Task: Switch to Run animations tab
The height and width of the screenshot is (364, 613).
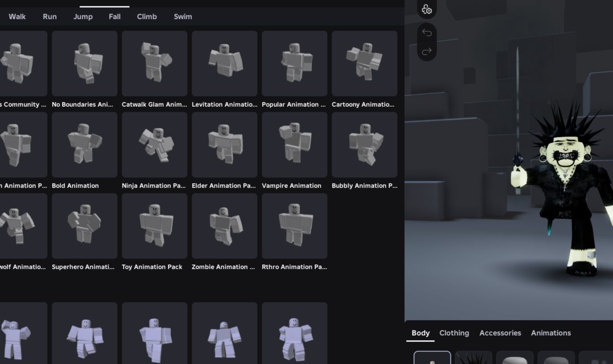Action: [x=50, y=17]
